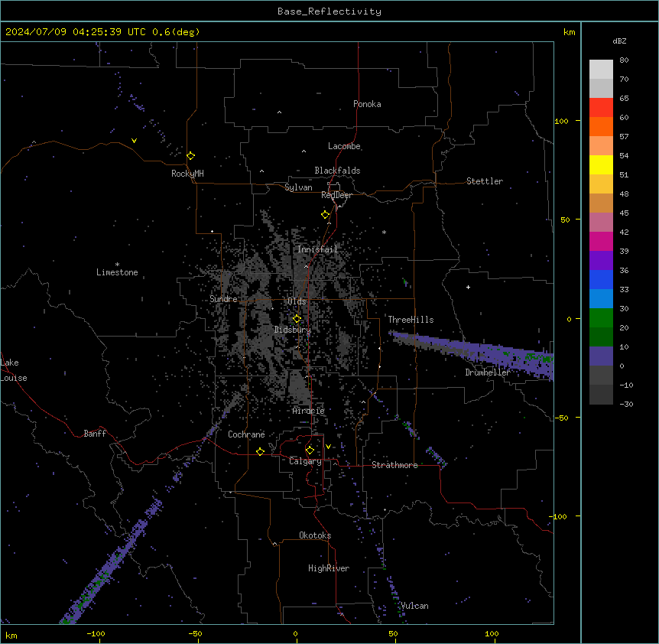Click the Blackfalds city label

pyautogui.click(x=337, y=171)
